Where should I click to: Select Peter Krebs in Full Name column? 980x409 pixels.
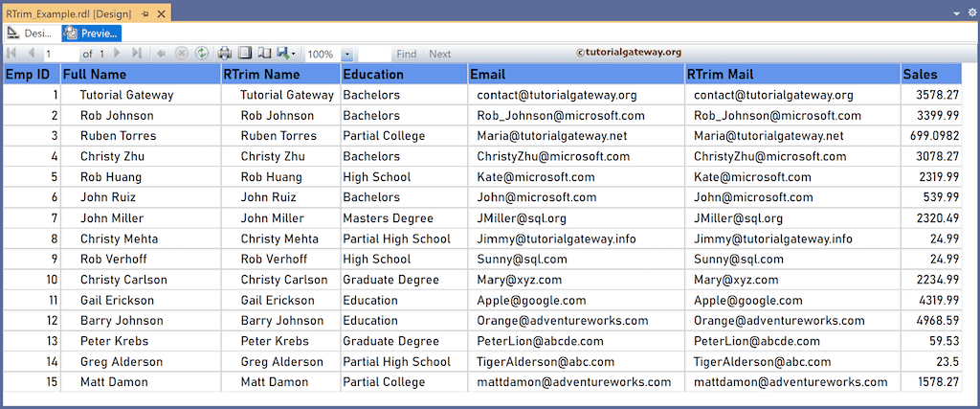click(115, 341)
